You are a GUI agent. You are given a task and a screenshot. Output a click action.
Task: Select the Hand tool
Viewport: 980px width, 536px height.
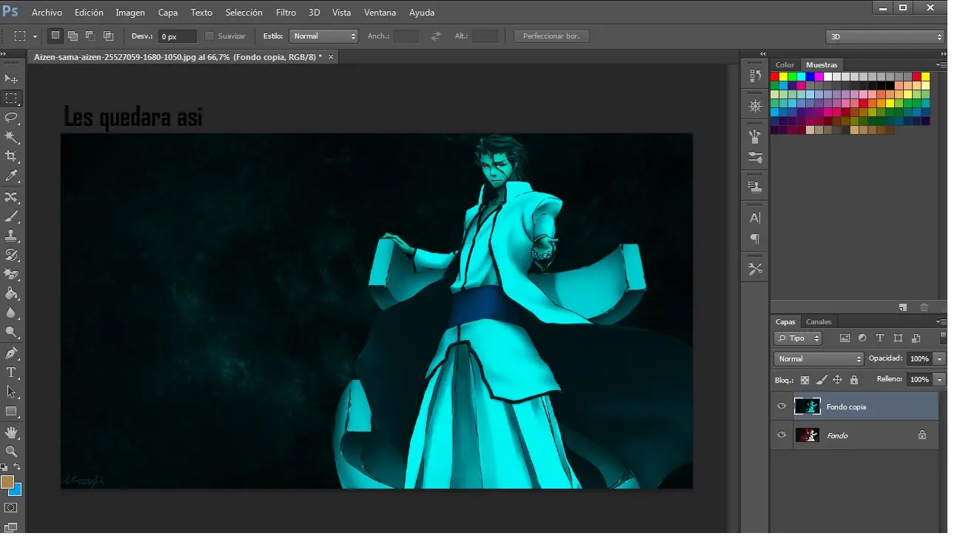pyautogui.click(x=11, y=432)
